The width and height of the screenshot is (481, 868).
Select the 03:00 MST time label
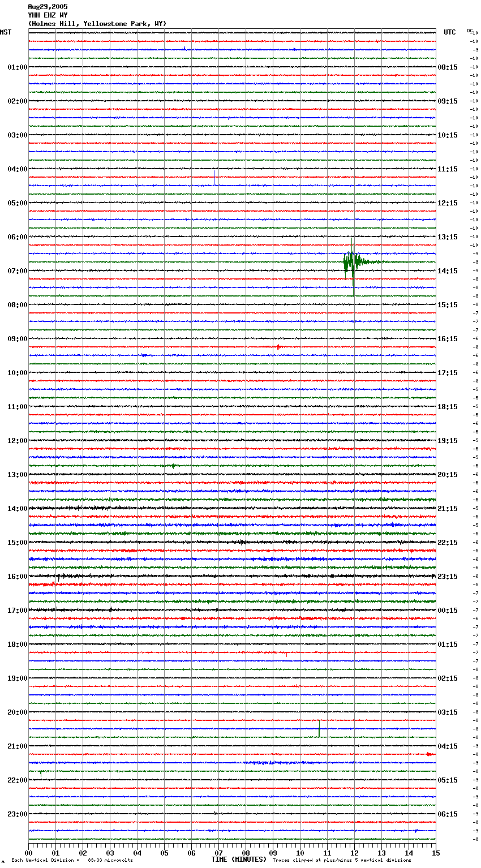pos(18,135)
